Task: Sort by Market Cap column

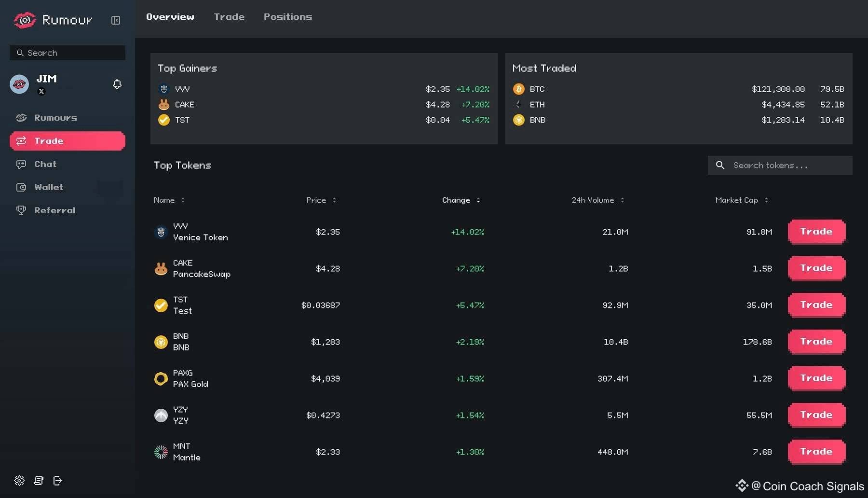Action: [742, 200]
